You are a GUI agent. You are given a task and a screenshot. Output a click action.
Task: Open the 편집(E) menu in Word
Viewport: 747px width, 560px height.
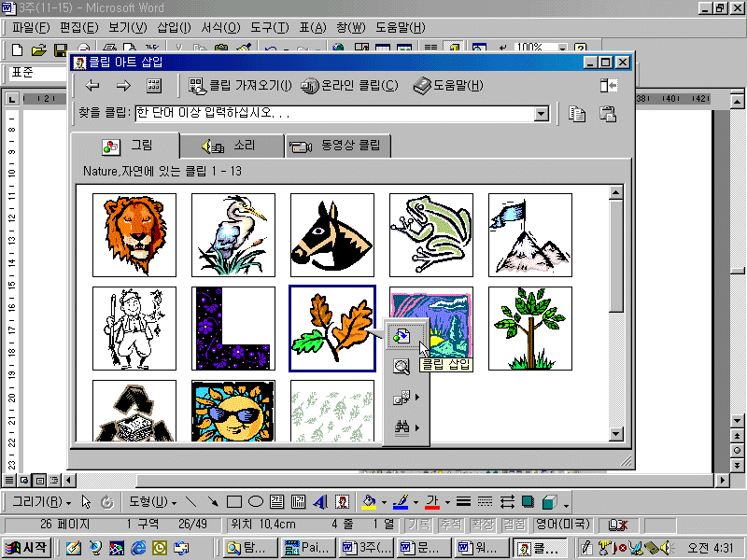click(79, 28)
